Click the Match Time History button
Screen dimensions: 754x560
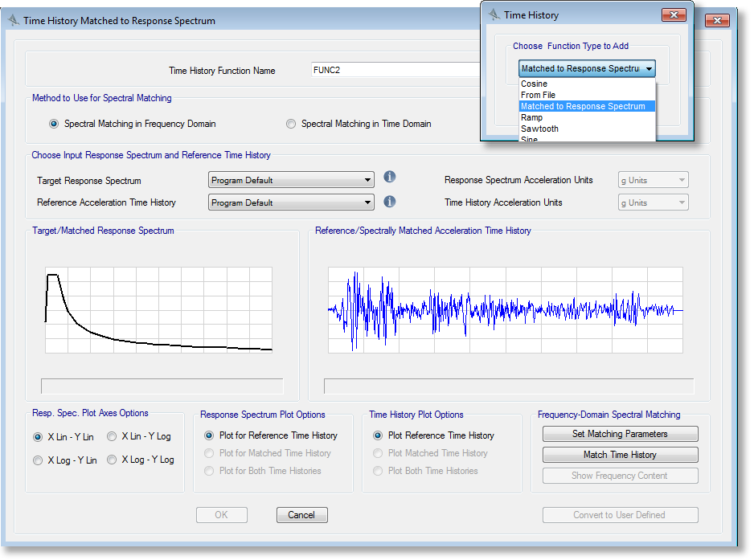[620, 455]
